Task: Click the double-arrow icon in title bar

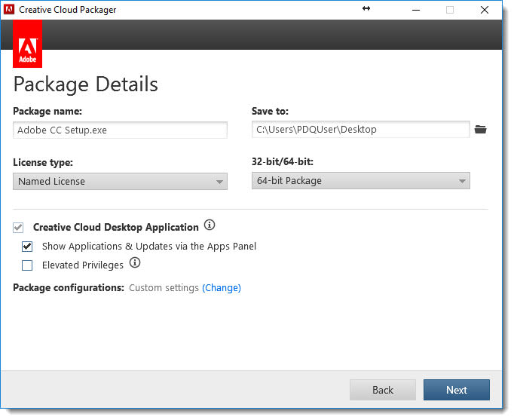Action: 366,8
